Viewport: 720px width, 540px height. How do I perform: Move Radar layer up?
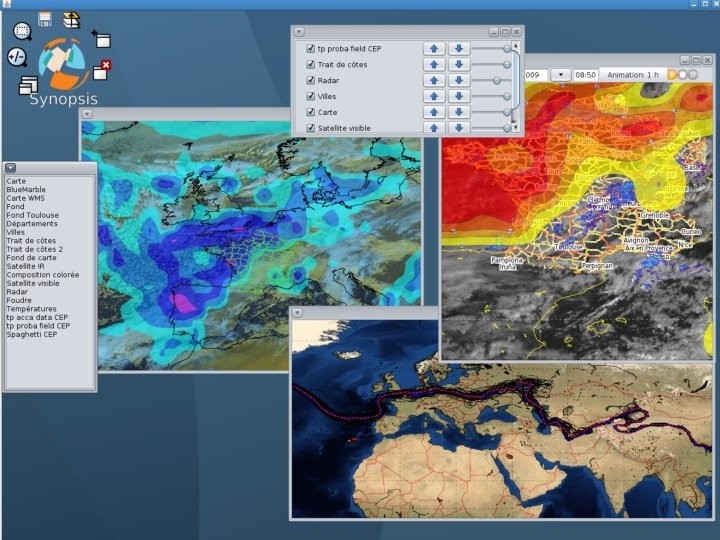[434, 80]
